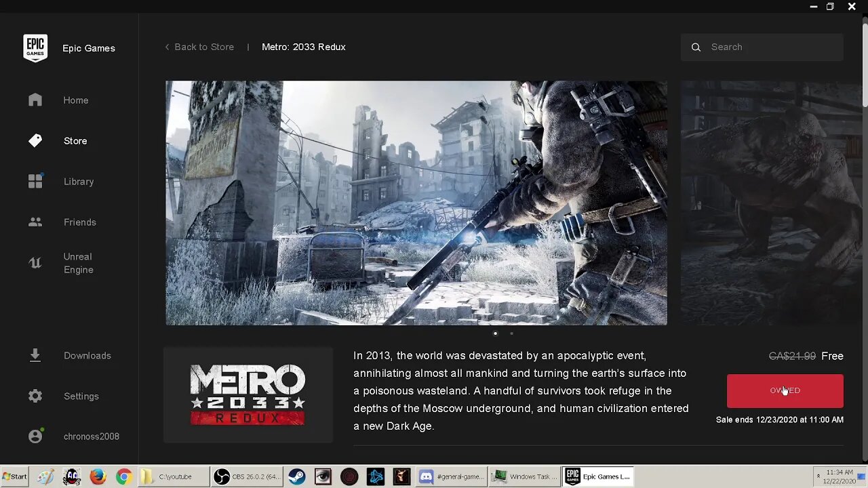The image size is (868, 488).
Task: Click the red OWNED button
Action: coord(785,390)
